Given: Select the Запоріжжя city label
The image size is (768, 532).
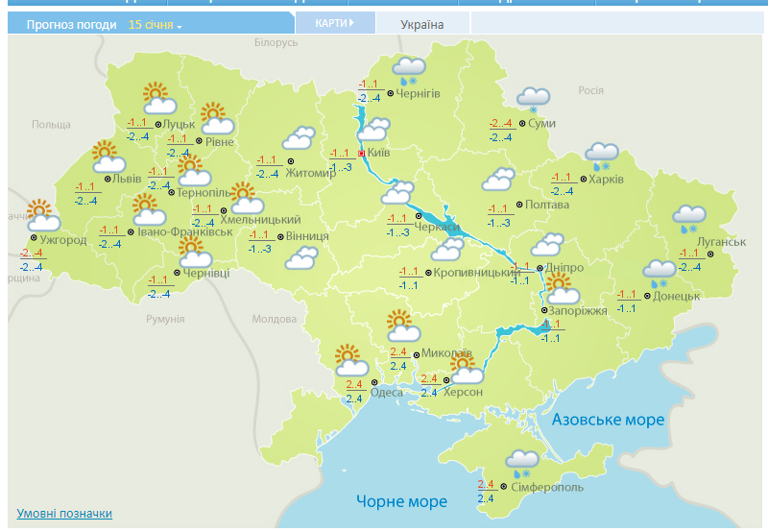Looking at the screenshot, I should [x=578, y=310].
